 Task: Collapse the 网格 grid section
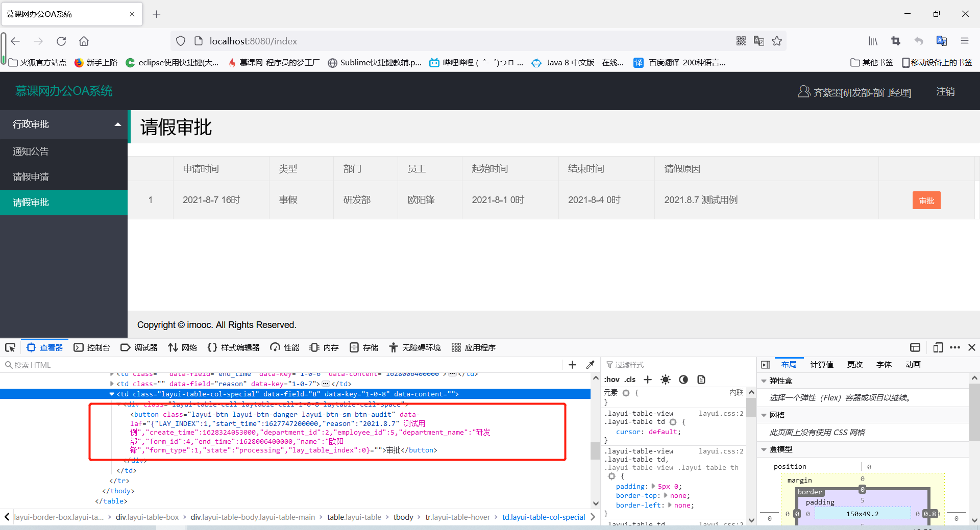[764, 415]
